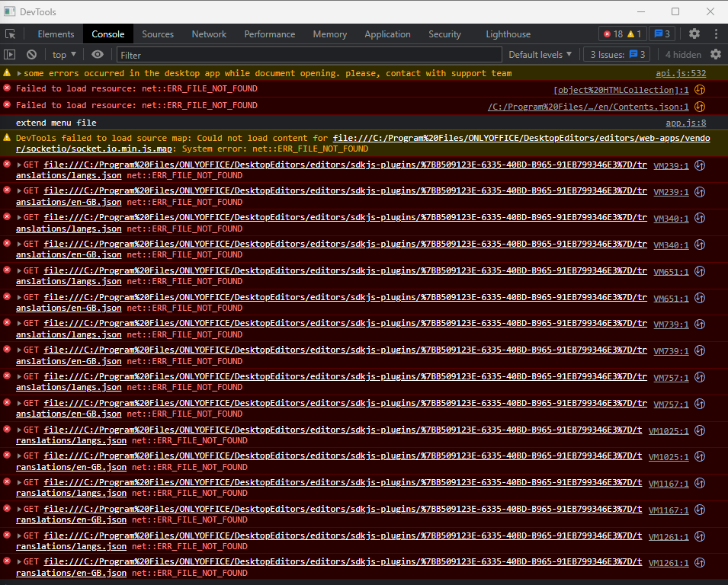The height and width of the screenshot is (585, 728).
Task: Network icon for VM239:1 en-GB.json row
Action: [x=700, y=192]
